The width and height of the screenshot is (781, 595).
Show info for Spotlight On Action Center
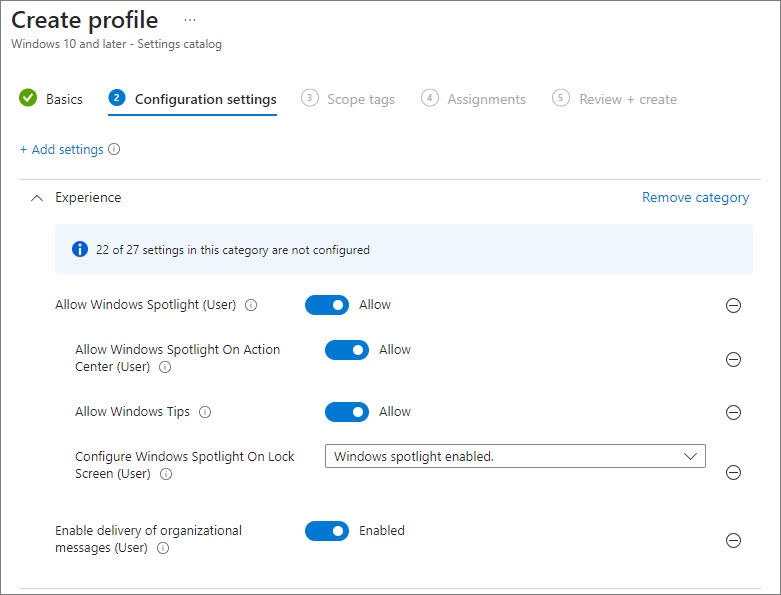pos(165,367)
